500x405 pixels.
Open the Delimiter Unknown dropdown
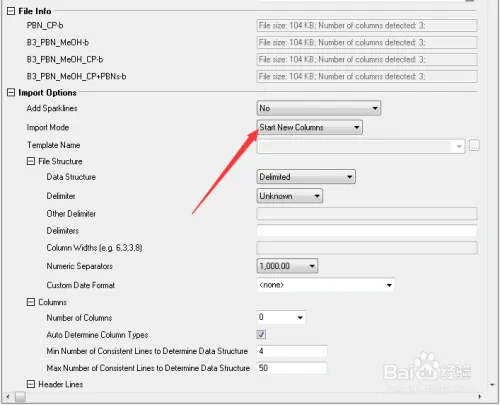[290, 196]
